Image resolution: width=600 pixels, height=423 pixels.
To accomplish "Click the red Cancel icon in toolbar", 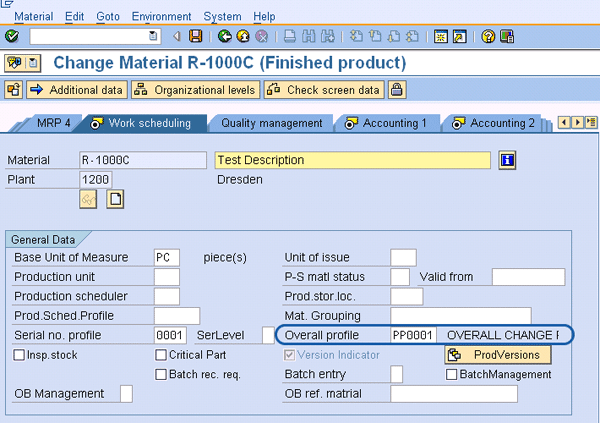I will click(262, 36).
